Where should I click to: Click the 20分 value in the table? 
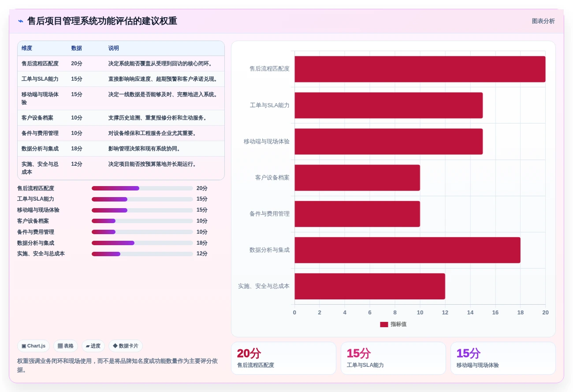pyautogui.click(x=77, y=63)
